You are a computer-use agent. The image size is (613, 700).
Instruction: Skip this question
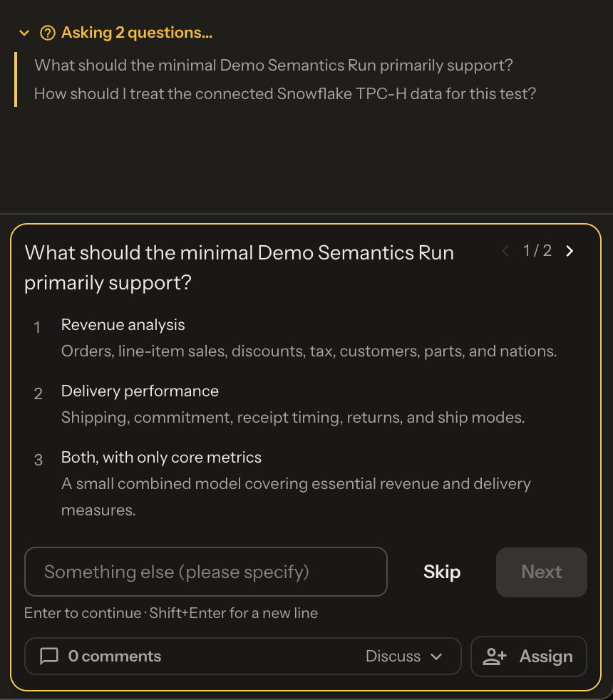(x=442, y=572)
